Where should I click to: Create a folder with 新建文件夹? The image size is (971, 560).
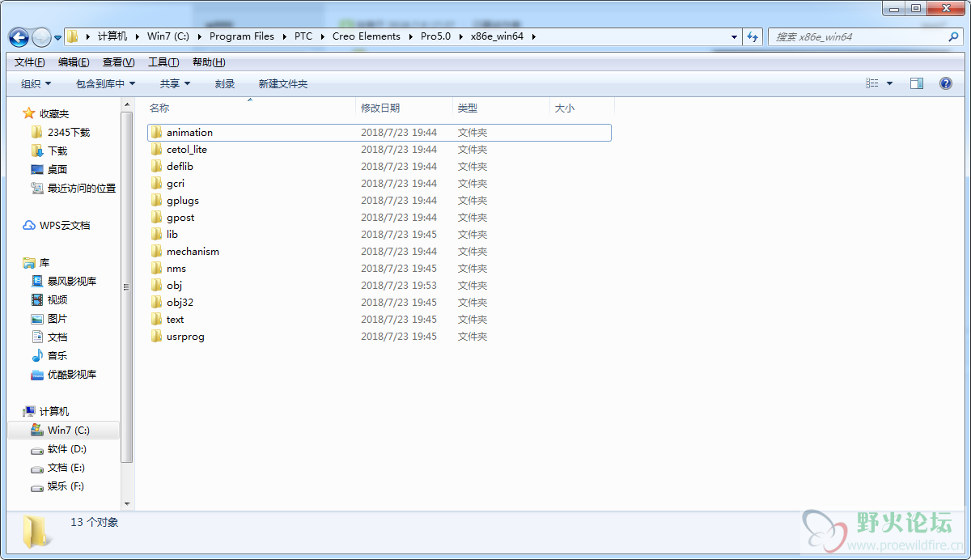click(x=283, y=84)
